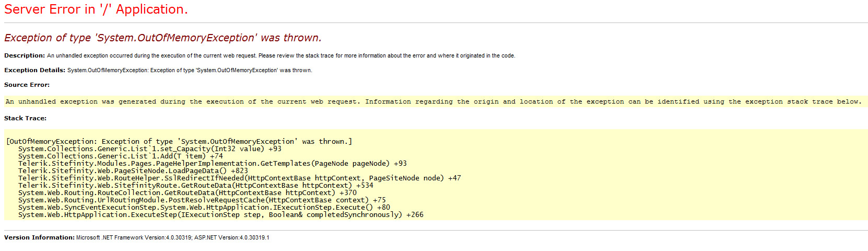868x251 pixels.
Task: Click the '[OutOfMemoryException: ...' first stack trace line
Action: click(x=179, y=141)
